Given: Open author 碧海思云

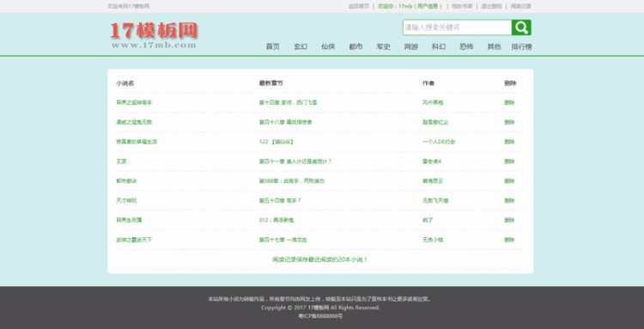Looking at the screenshot, I should 433,180.
